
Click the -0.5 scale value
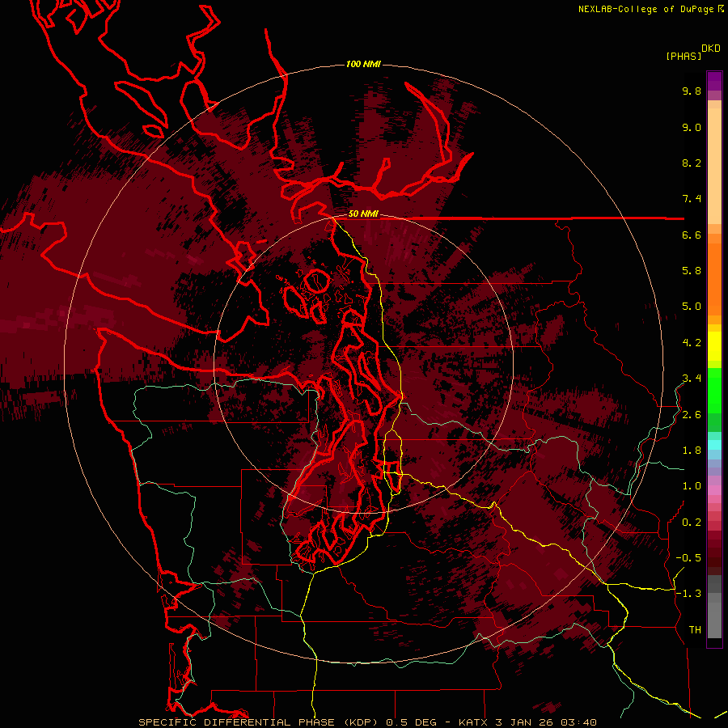point(688,558)
